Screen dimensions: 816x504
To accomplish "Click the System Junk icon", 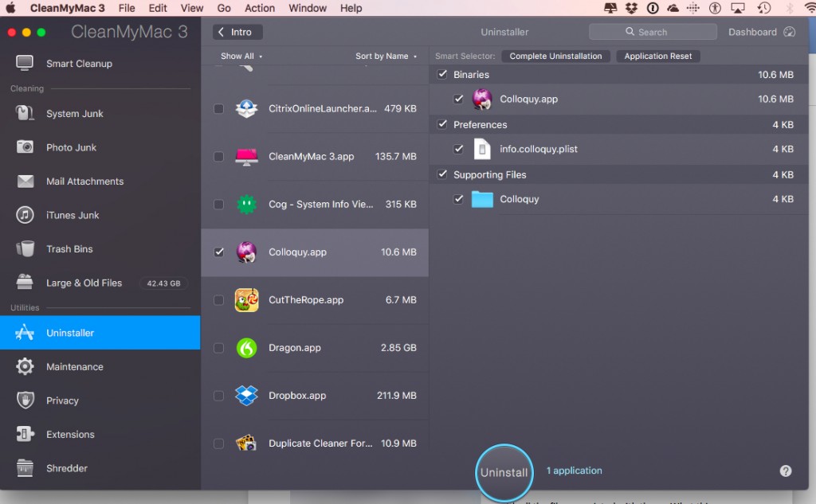I will point(25,113).
